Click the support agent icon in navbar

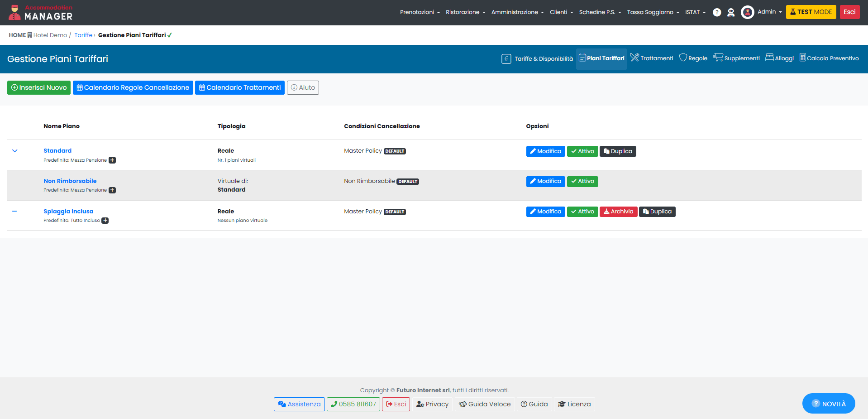[731, 12]
